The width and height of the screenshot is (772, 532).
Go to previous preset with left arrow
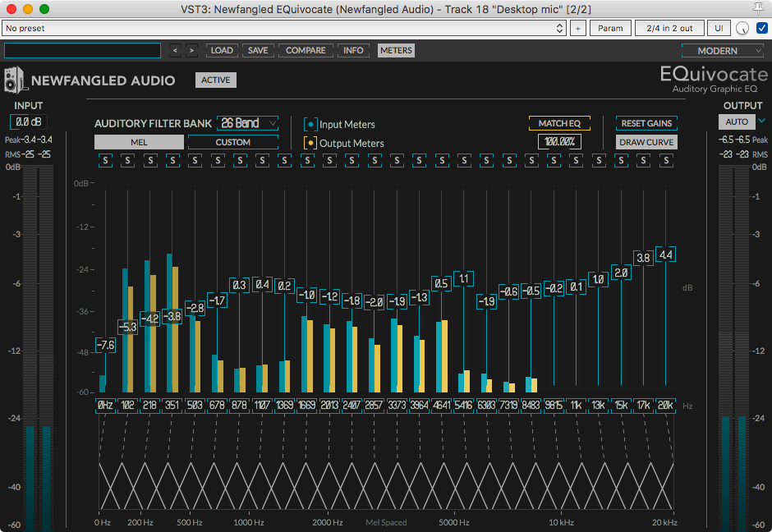click(175, 50)
